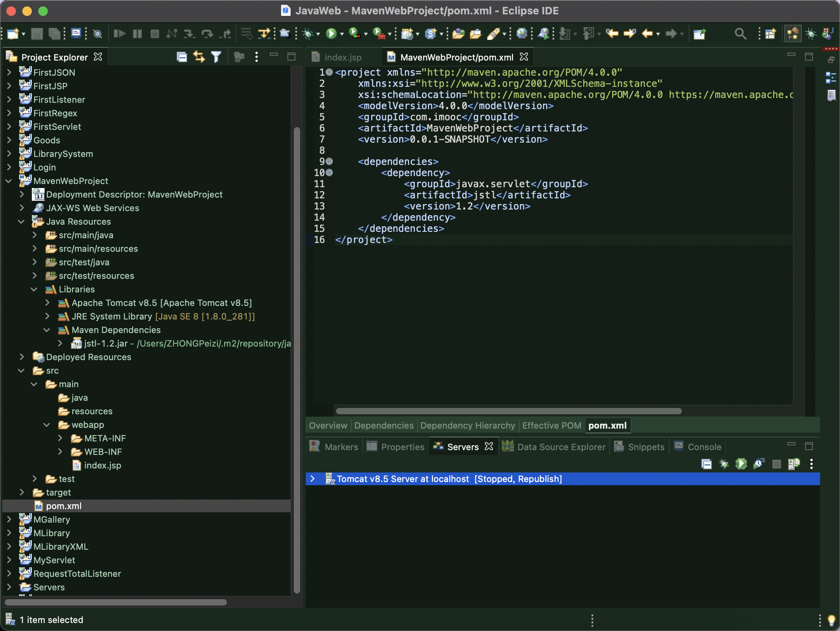This screenshot has height=631, width=840.
Task: Click the Open Perspective icon
Action: [x=771, y=34]
